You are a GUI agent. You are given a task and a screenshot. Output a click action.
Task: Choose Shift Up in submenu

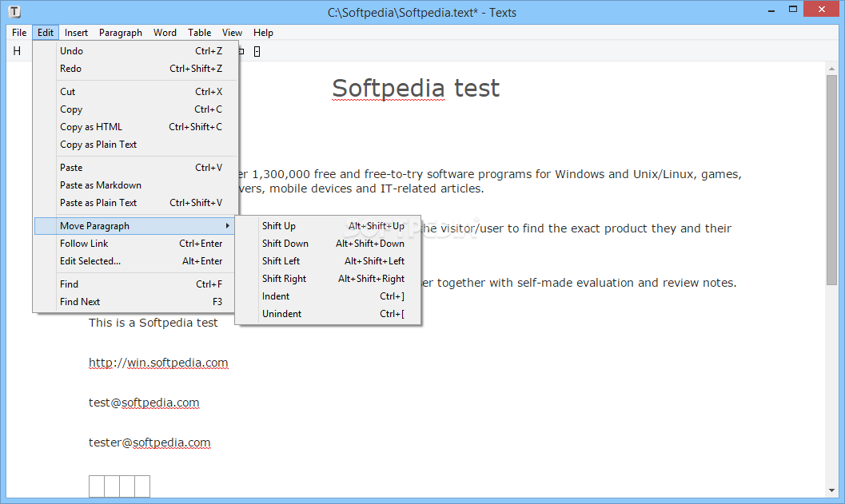point(329,225)
